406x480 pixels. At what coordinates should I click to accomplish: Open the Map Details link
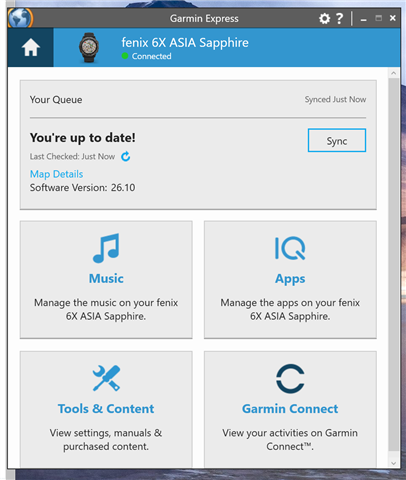56,174
